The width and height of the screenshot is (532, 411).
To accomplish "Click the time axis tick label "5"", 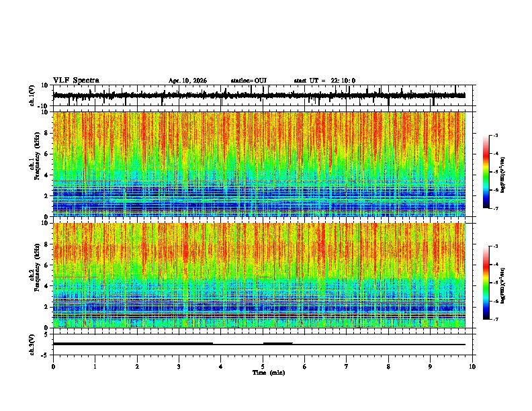I will pos(263,367).
